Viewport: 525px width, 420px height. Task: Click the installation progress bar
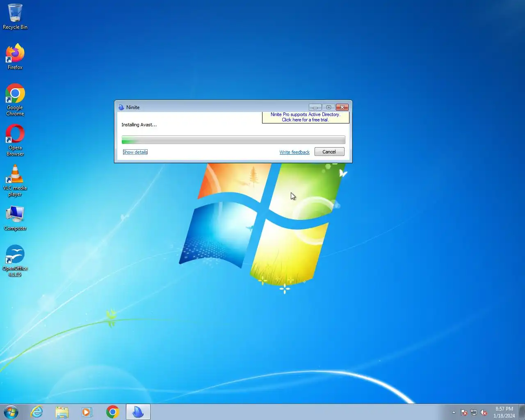click(233, 140)
